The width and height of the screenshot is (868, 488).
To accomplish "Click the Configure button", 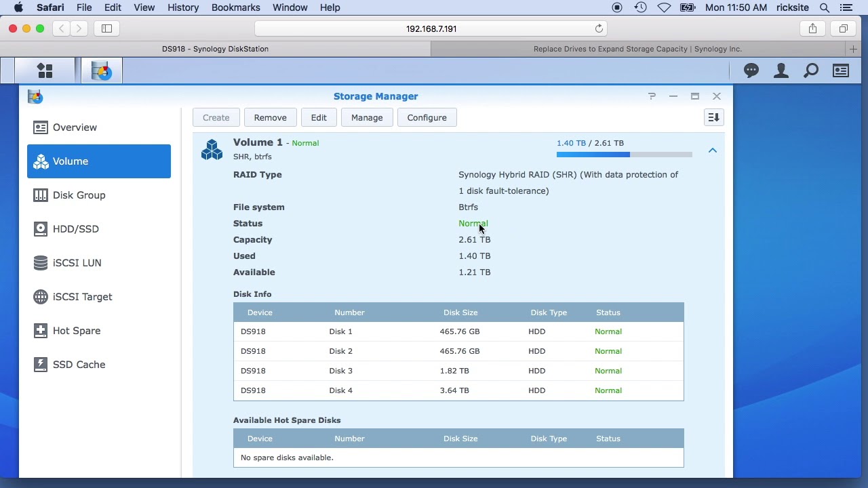I will 427,117.
